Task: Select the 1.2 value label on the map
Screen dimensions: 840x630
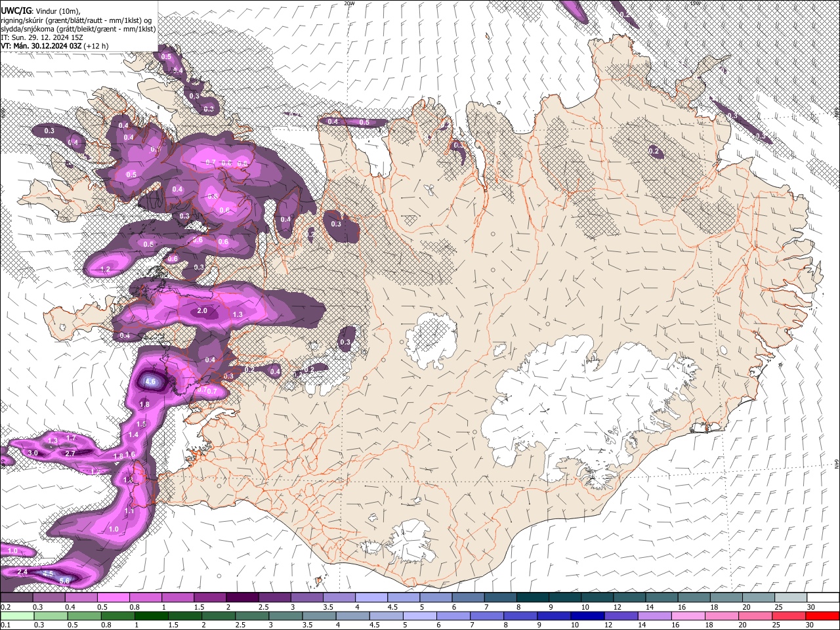Action: click(x=105, y=269)
